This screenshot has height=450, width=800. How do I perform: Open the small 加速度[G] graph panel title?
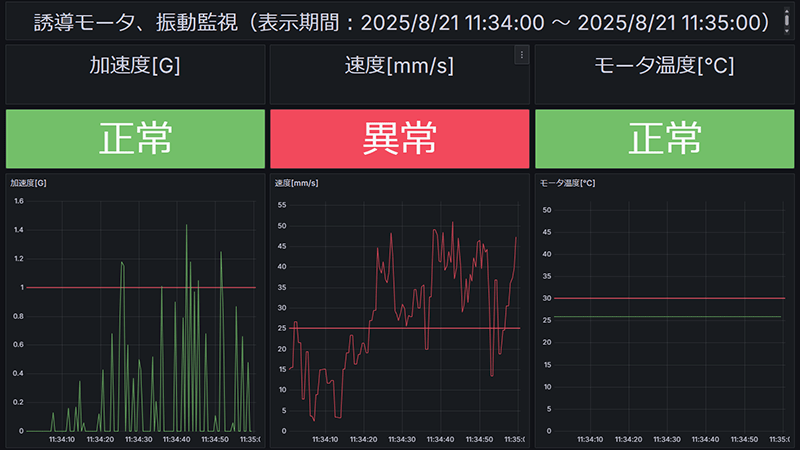click(x=29, y=183)
